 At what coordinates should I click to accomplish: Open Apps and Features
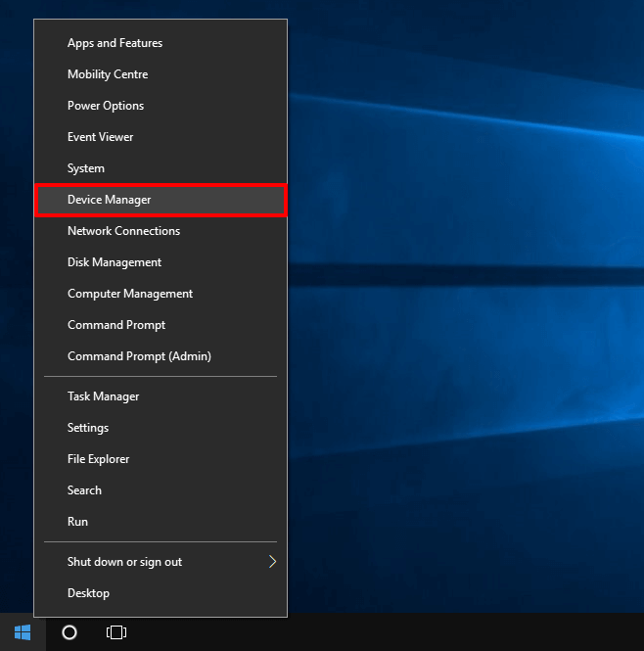(161, 43)
